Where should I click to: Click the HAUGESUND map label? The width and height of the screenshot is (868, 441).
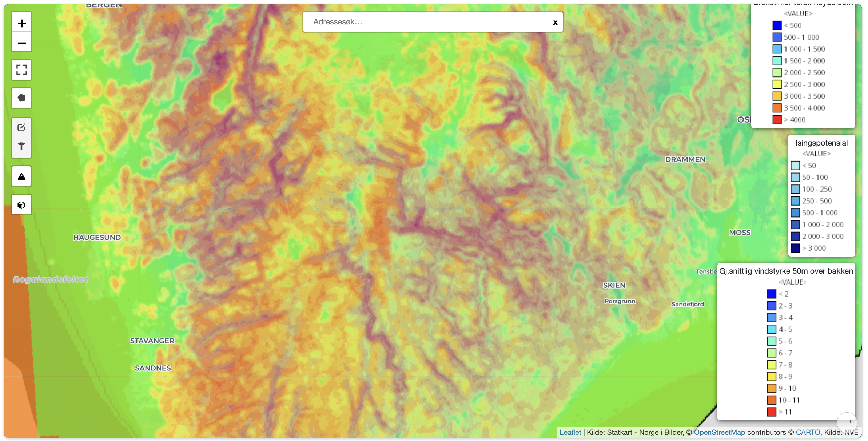[97, 238]
